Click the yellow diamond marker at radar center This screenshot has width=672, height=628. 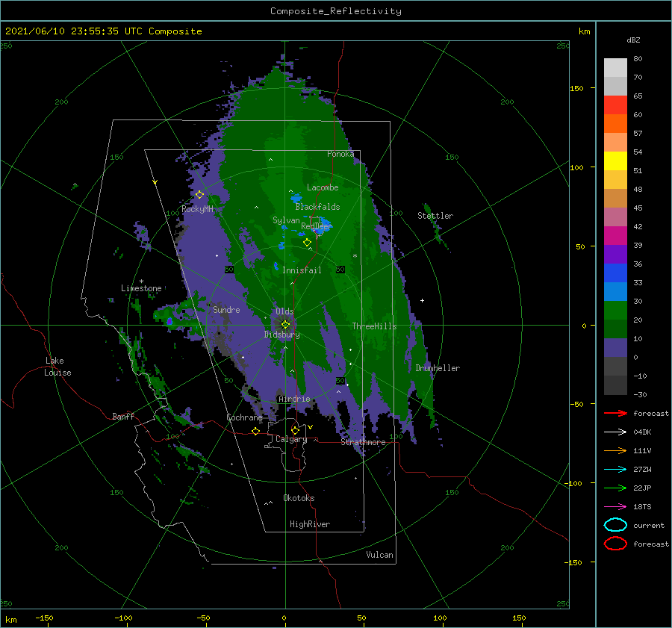(x=285, y=325)
